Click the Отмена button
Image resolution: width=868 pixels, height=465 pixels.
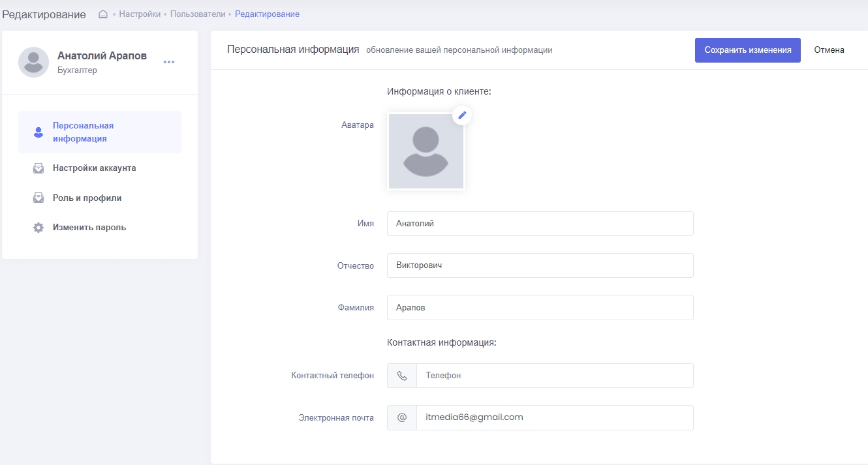click(x=829, y=50)
